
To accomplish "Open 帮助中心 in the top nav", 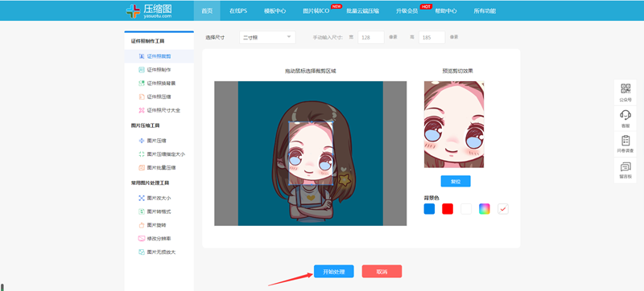I will [x=446, y=10].
